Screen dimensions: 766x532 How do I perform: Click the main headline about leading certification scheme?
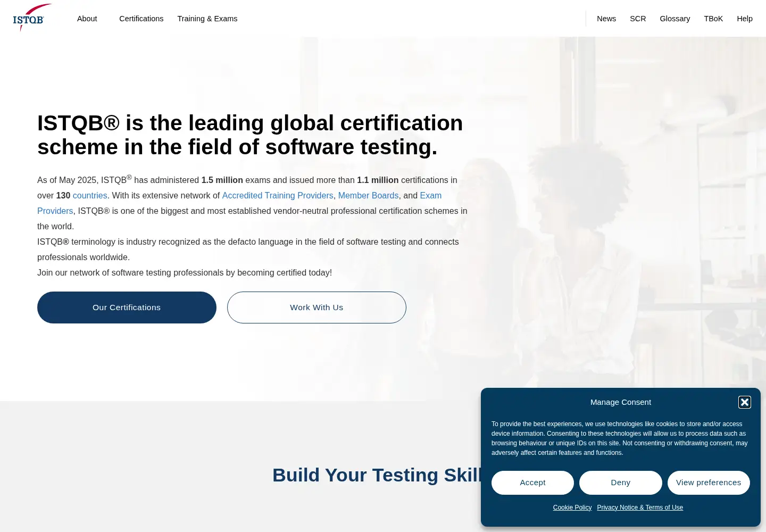[x=250, y=135]
